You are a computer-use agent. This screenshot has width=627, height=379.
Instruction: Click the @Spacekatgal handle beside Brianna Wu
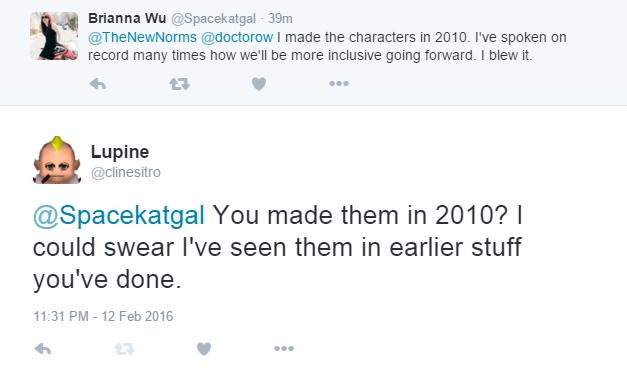point(214,19)
